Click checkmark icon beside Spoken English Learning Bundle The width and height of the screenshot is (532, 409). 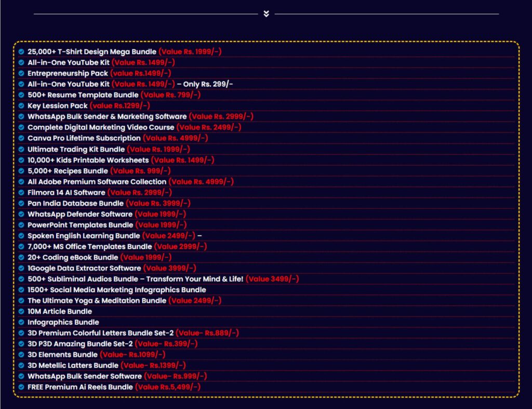coord(21,236)
